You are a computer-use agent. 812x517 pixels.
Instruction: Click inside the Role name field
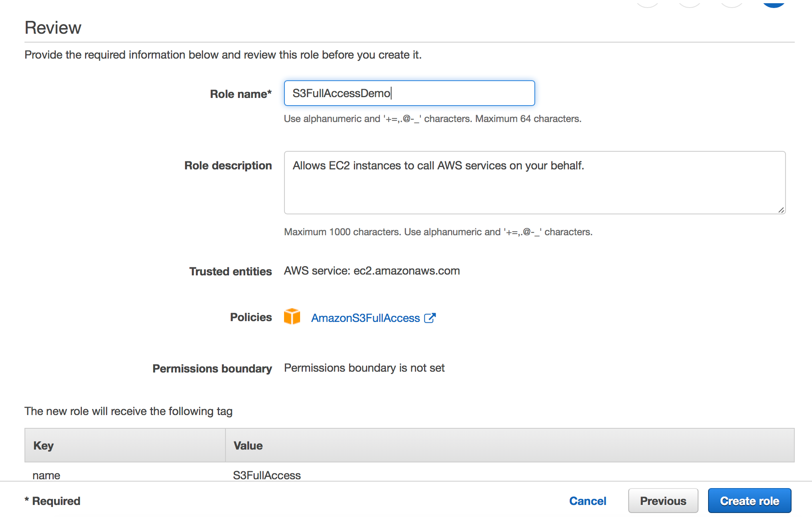coord(409,93)
